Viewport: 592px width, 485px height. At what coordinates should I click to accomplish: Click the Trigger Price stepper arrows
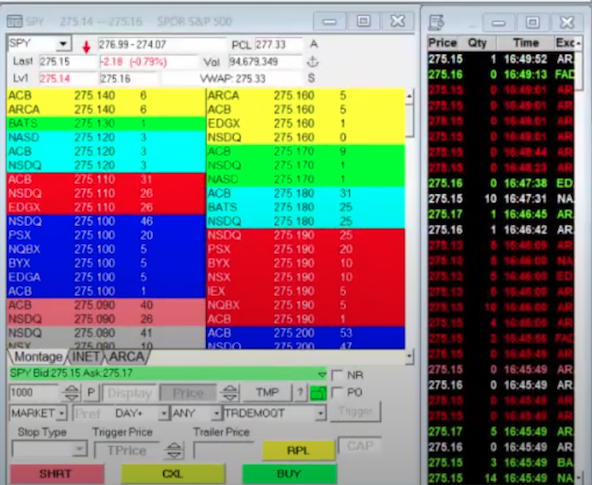[x=174, y=450]
